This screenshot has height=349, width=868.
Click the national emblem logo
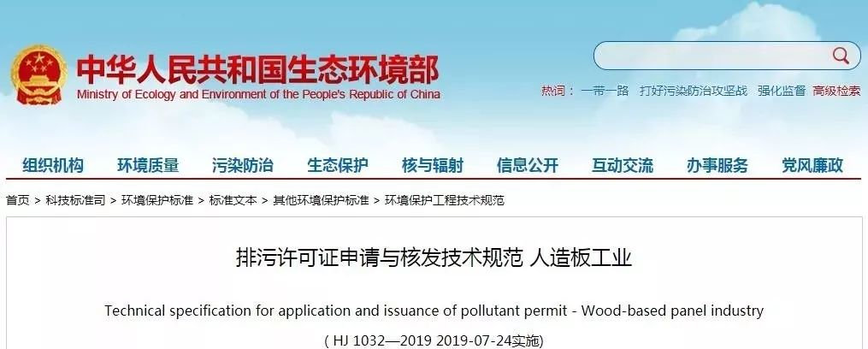coord(38,74)
